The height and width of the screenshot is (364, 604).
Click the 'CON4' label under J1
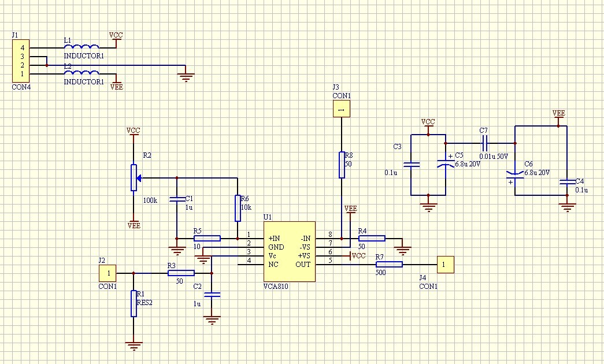pyautogui.click(x=21, y=87)
